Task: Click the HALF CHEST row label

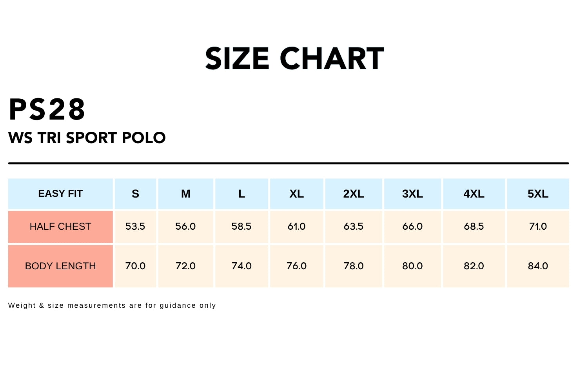Action: coord(60,227)
